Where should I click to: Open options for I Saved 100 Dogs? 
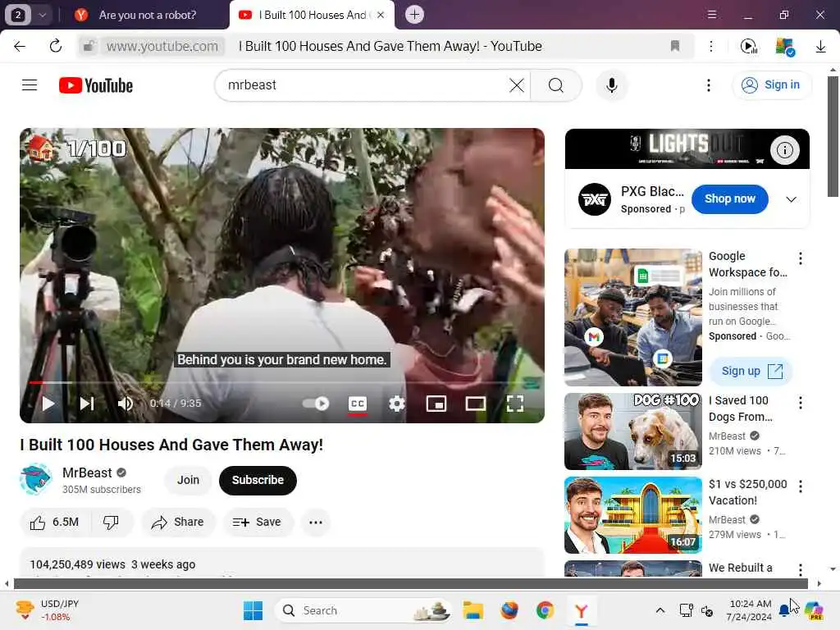(801, 403)
